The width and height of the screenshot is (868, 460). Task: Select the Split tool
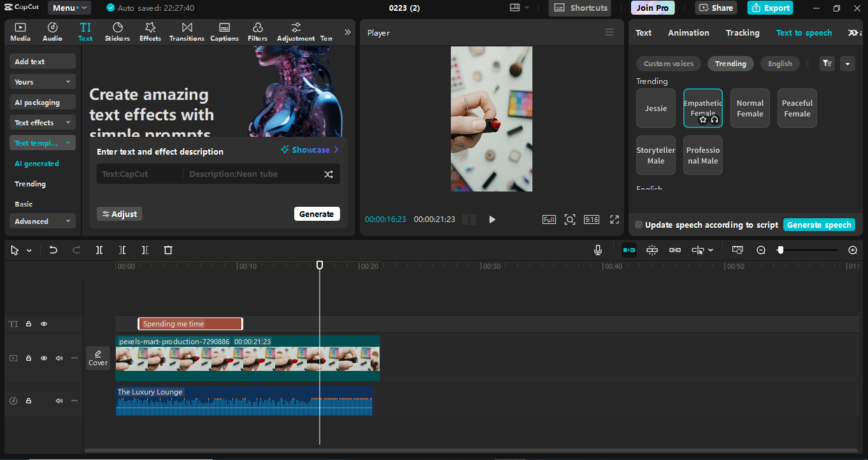point(99,250)
